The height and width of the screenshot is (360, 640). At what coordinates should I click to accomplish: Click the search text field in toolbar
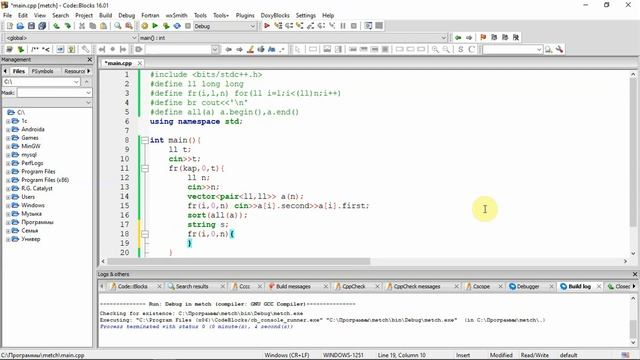pyautogui.click(x=182, y=49)
